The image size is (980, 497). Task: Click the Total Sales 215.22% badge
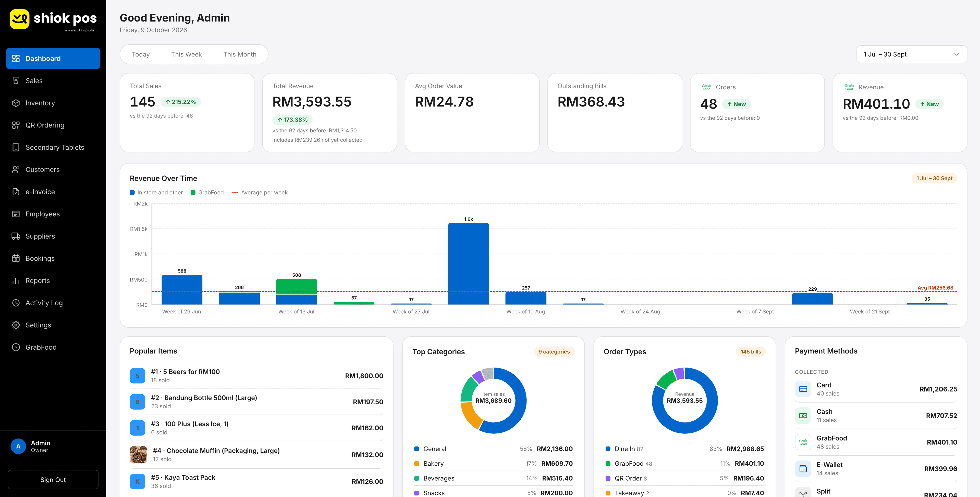tap(180, 102)
